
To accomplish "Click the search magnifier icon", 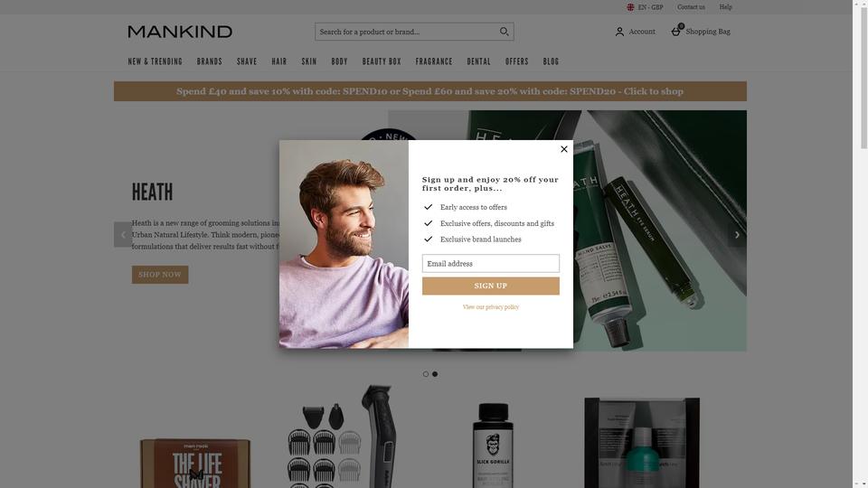I will (x=504, y=32).
